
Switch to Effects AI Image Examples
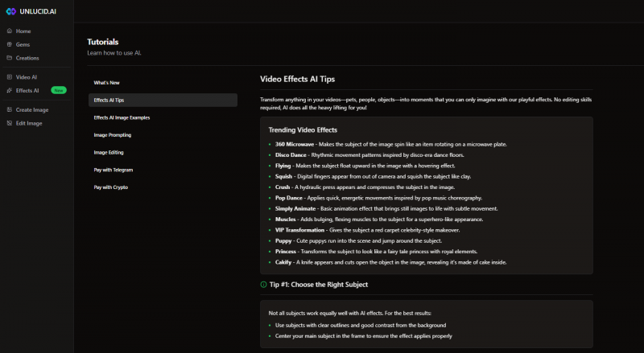[x=122, y=117]
